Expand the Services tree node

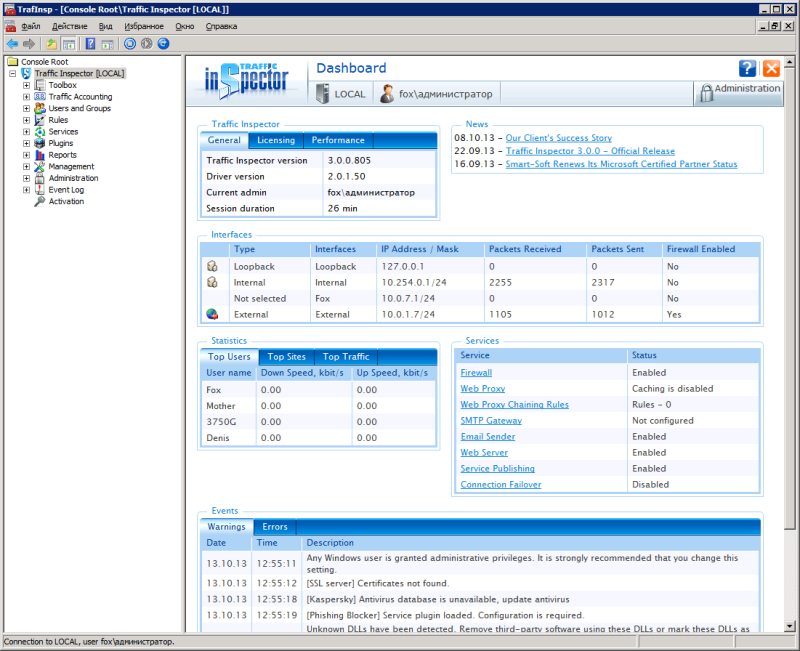(27, 132)
